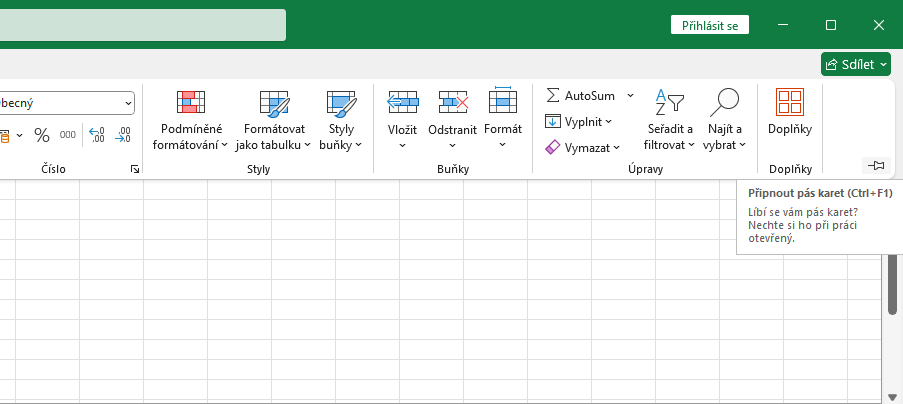Image resolution: width=903 pixels, height=404 pixels.
Task: Click the scrollbar down arrow
Action: pyautogui.click(x=892, y=398)
